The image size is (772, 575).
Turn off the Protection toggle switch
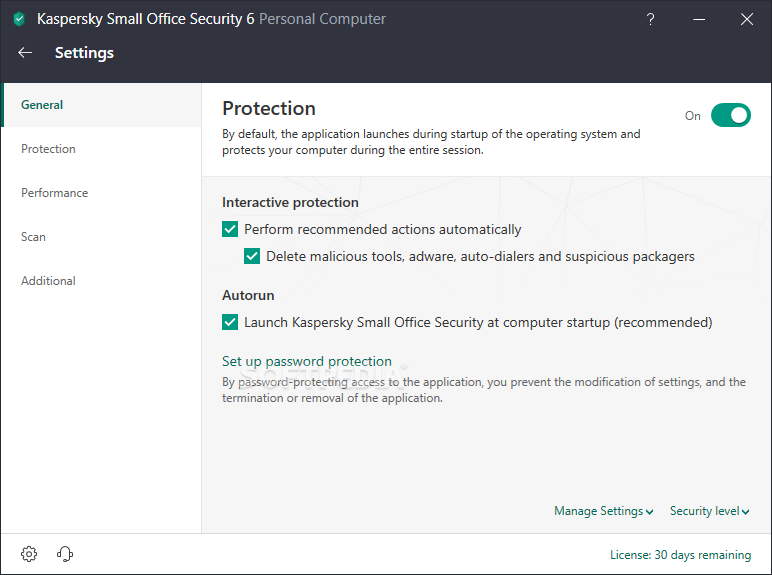pos(731,115)
